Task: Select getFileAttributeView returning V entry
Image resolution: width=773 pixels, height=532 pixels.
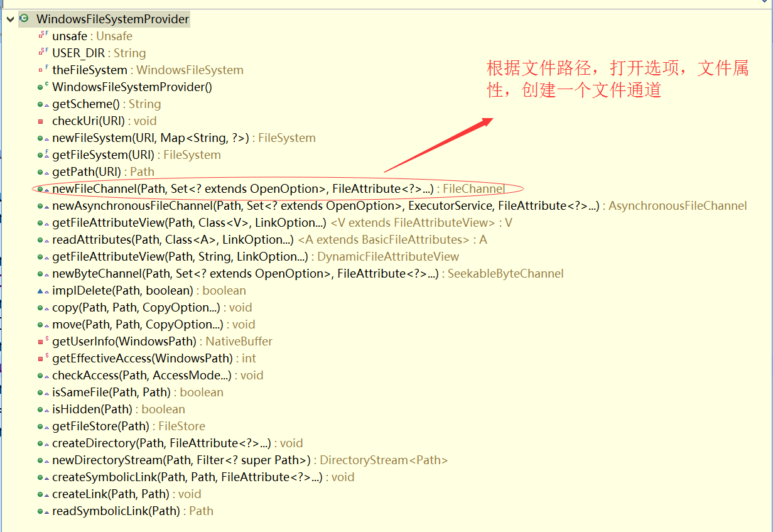Action: [x=282, y=223]
